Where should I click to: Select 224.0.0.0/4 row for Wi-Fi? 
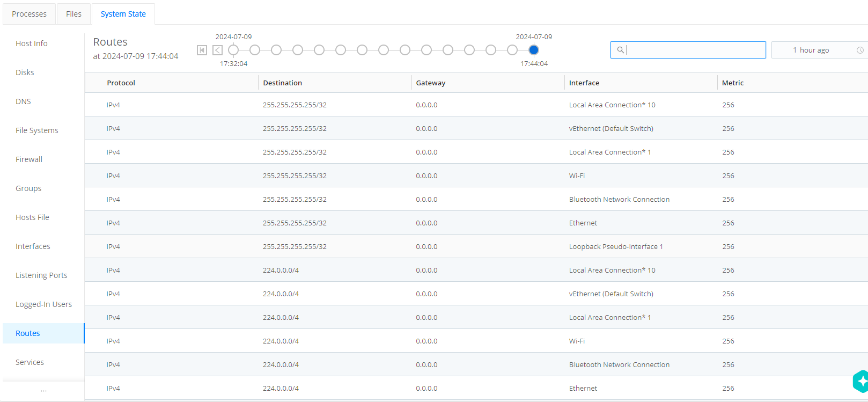click(x=476, y=341)
